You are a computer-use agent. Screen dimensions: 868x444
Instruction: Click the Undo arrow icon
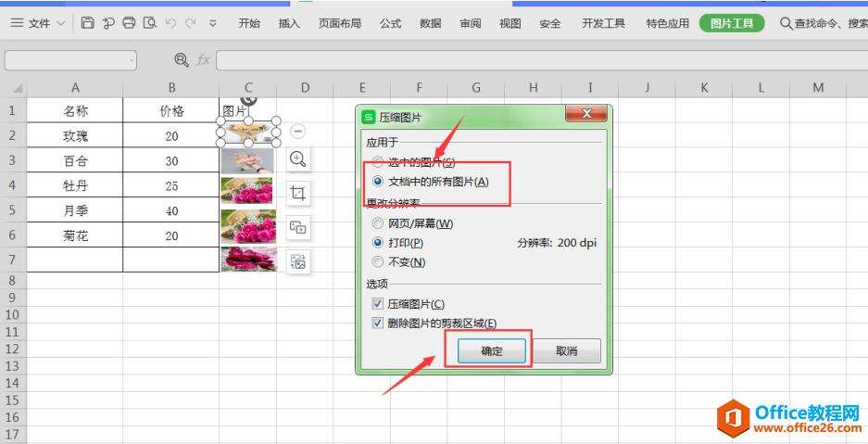point(170,22)
